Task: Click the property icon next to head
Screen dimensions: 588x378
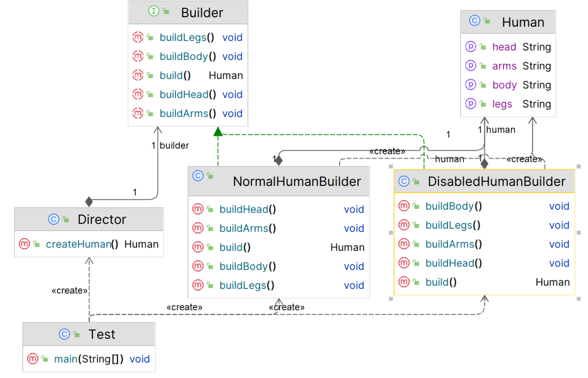Action: pyautogui.click(x=470, y=46)
